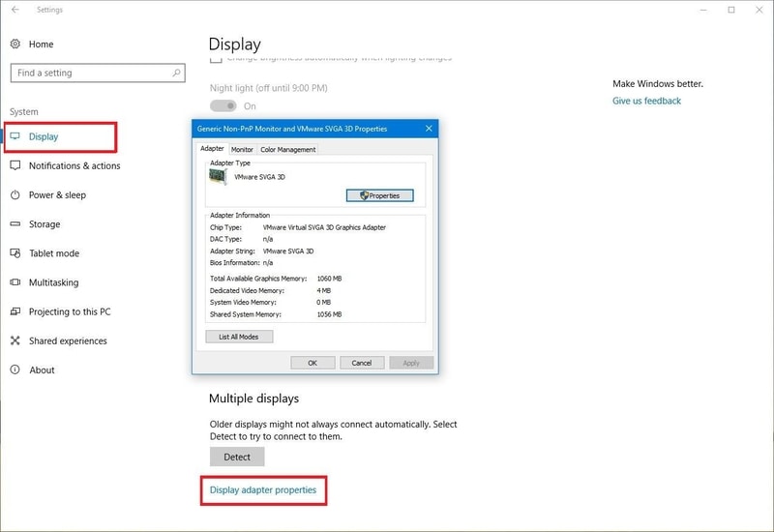Click the Power & sleep icon
The width and height of the screenshot is (774, 532).
(15, 194)
